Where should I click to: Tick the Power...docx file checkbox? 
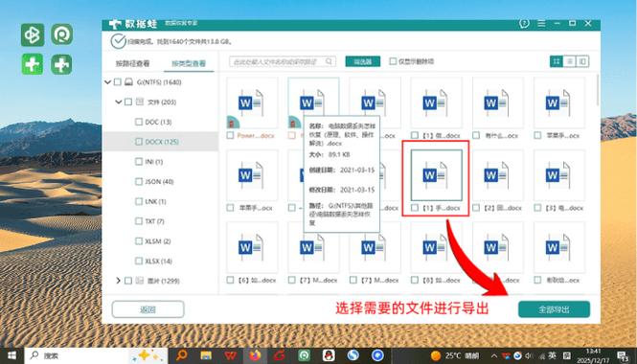click(x=230, y=135)
